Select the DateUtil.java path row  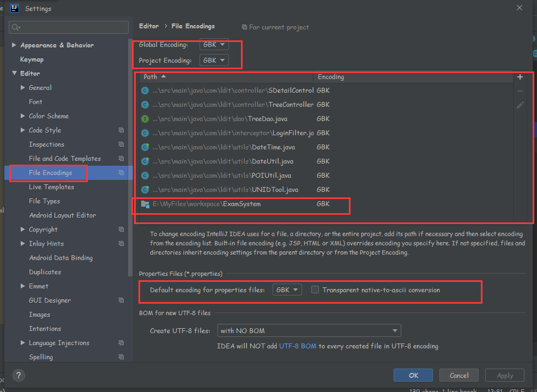pyautogui.click(x=326, y=161)
